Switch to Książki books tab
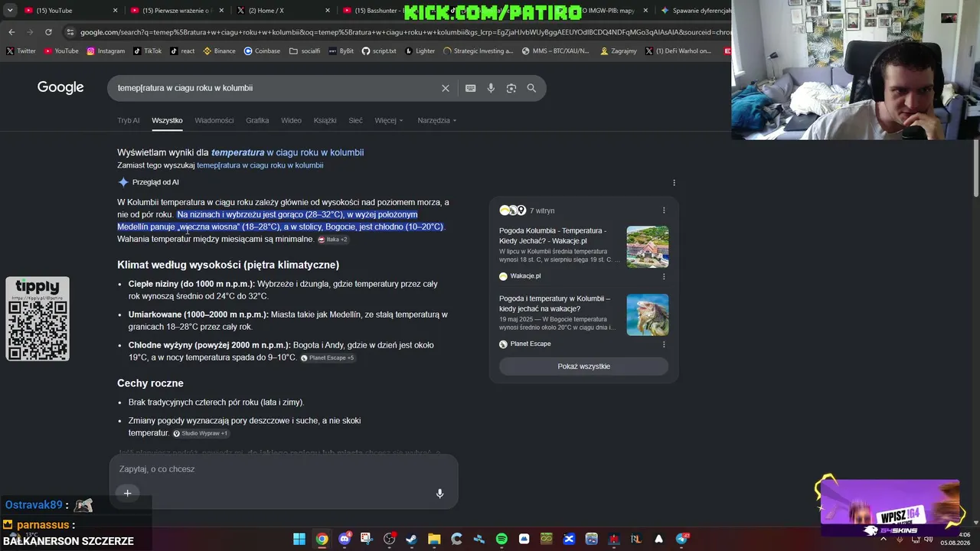 pyautogui.click(x=325, y=120)
